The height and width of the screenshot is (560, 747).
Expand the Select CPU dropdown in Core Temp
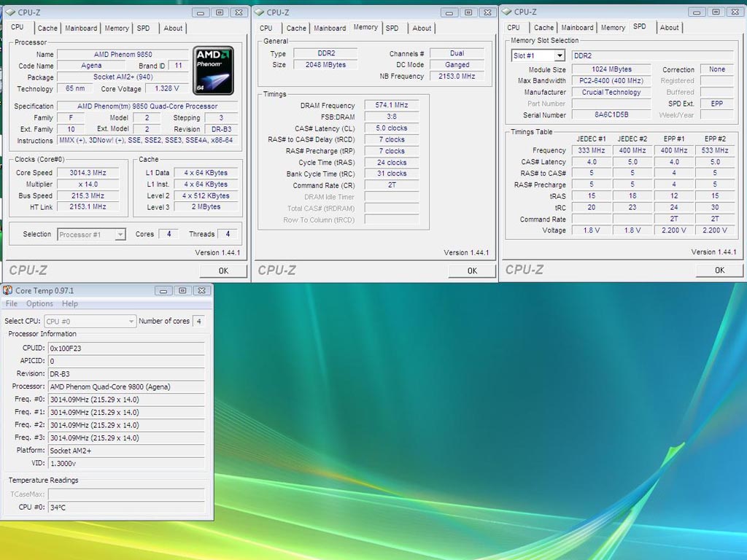[x=131, y=322]
